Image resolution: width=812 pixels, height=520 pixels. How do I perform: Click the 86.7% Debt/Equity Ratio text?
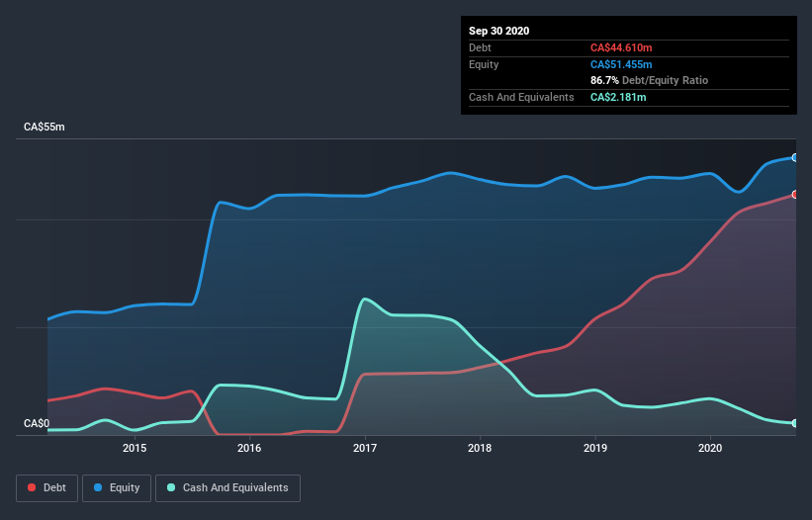(649, 80)
